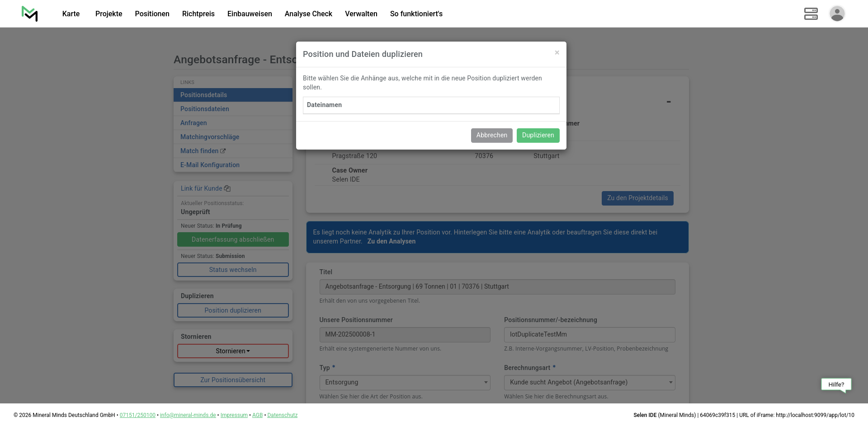The height and width of the screenshot is (426, 868).
Task: Click the Link für Kunde copy icon
Action: [227, 188]
